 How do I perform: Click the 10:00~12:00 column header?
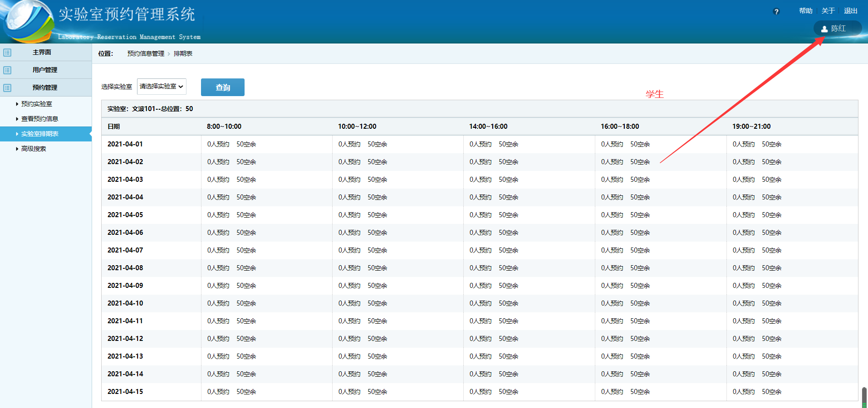click(x=357, y=126)
